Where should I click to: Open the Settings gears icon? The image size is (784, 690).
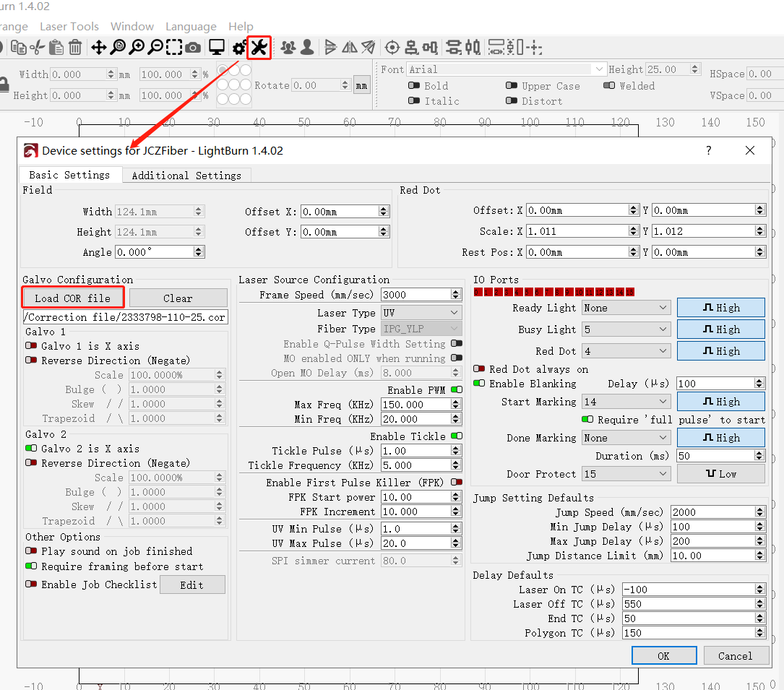(x=239, y=48)
